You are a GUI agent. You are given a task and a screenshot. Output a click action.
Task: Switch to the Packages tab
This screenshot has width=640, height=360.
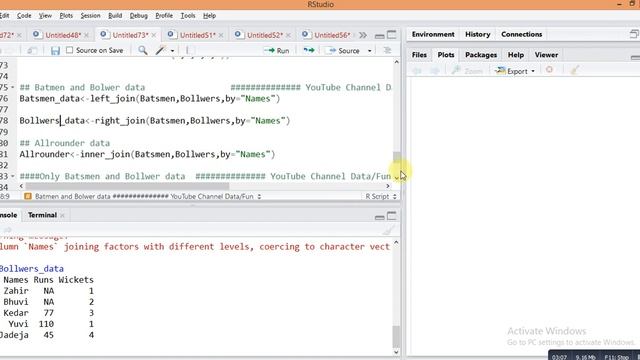(481, 55)
